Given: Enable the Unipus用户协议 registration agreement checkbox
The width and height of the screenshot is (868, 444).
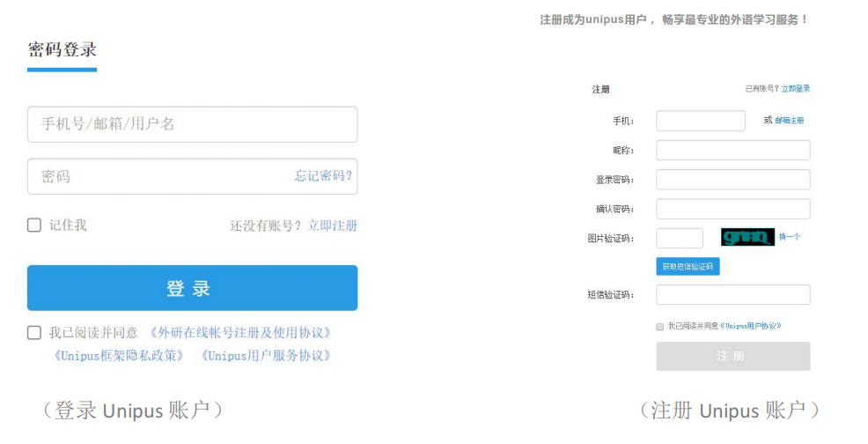Looking at the screenshot, I should point(660,326).
